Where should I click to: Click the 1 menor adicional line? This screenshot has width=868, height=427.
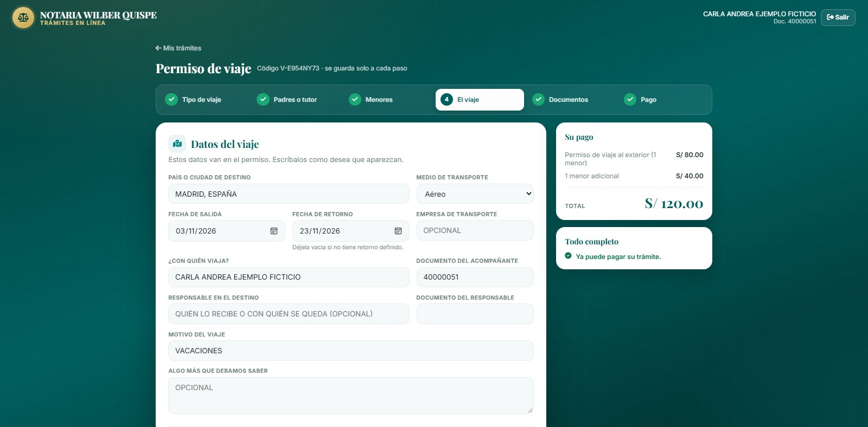(x=634, y=176)
